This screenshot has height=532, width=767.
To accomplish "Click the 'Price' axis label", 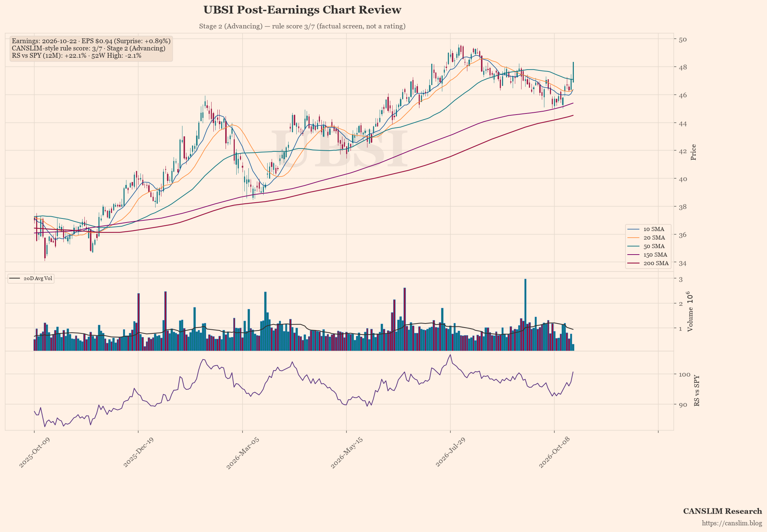I will (x=693, y=152).
